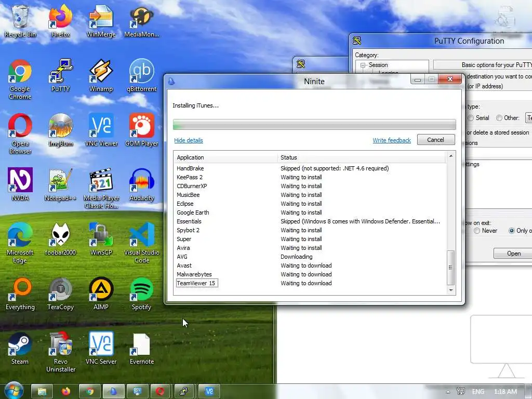Screen dimensions: 532x399
Task: Select the Opera Browser desktop shortcut
Action: tap(20, 134)
